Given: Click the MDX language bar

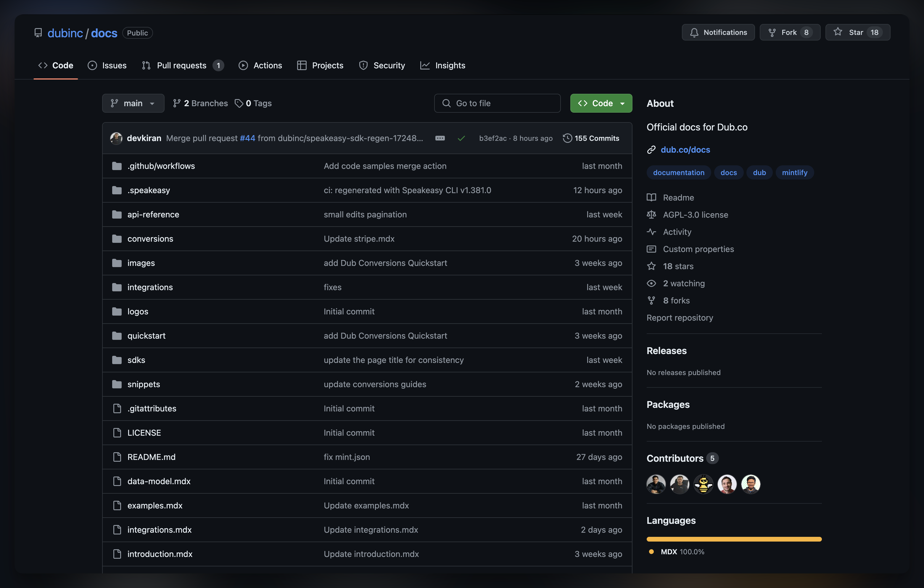Looking at the screenshot, I should pyautogui.click(x=734, y=539).
